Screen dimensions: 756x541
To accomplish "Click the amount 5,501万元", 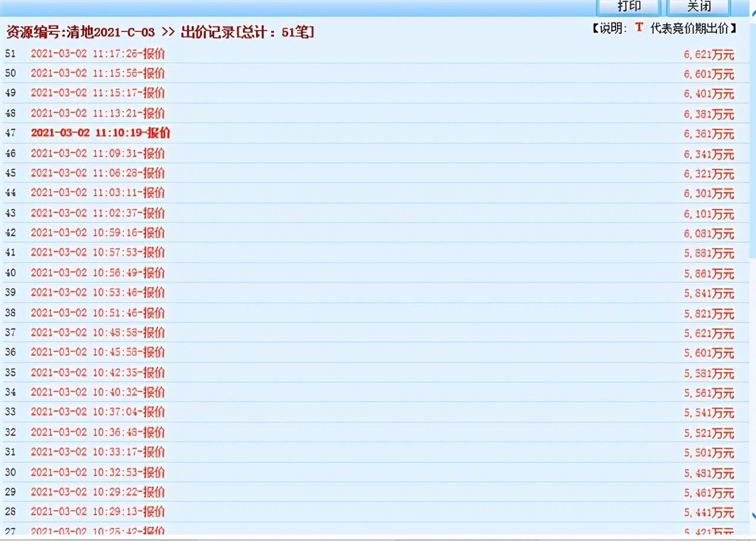I will click(709, 454).
